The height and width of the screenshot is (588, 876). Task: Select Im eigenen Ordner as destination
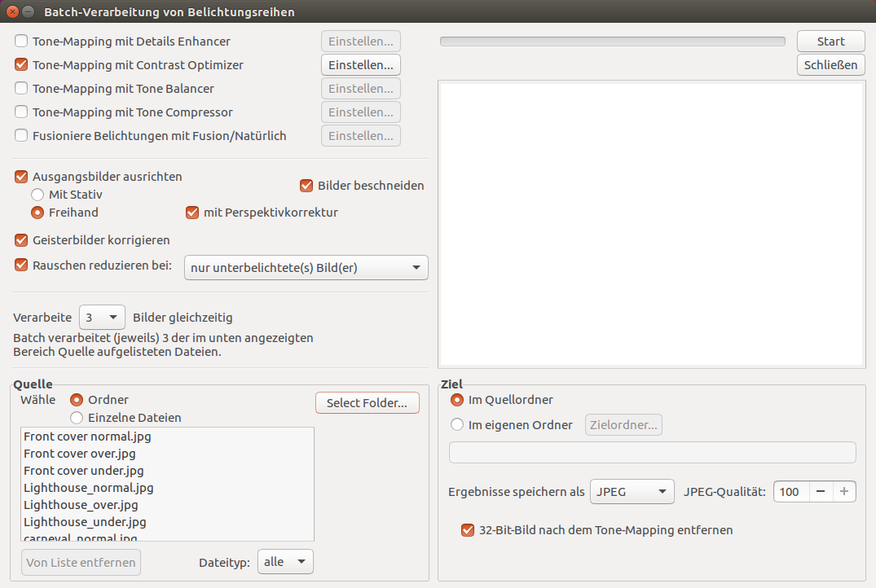point(457,425)
